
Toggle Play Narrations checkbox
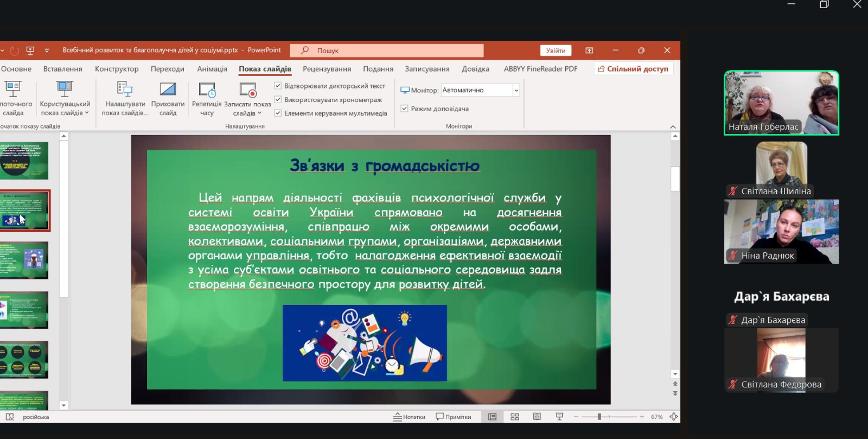278,86
